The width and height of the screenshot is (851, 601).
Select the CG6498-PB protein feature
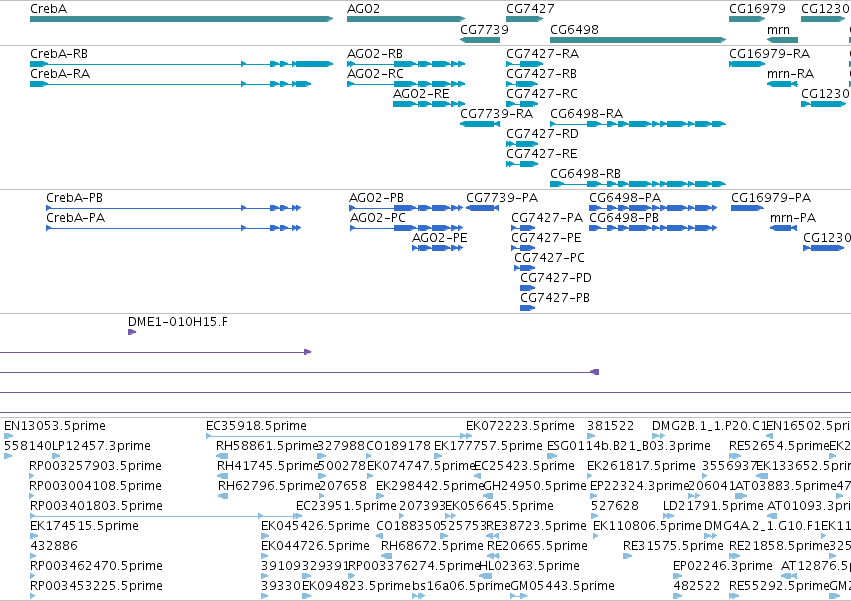653,228
